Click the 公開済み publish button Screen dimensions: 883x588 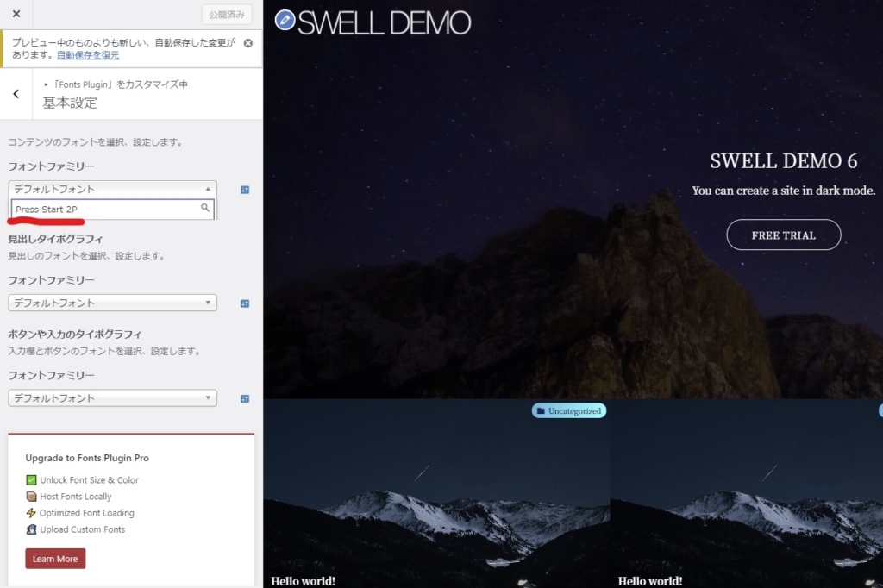pyautogui.click(x=227, y=15)
